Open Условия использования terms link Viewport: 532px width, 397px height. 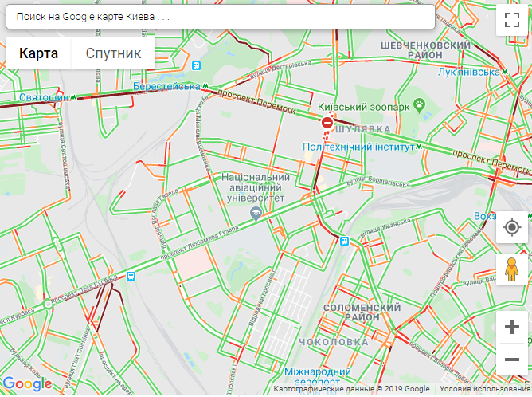coord(485,389)
